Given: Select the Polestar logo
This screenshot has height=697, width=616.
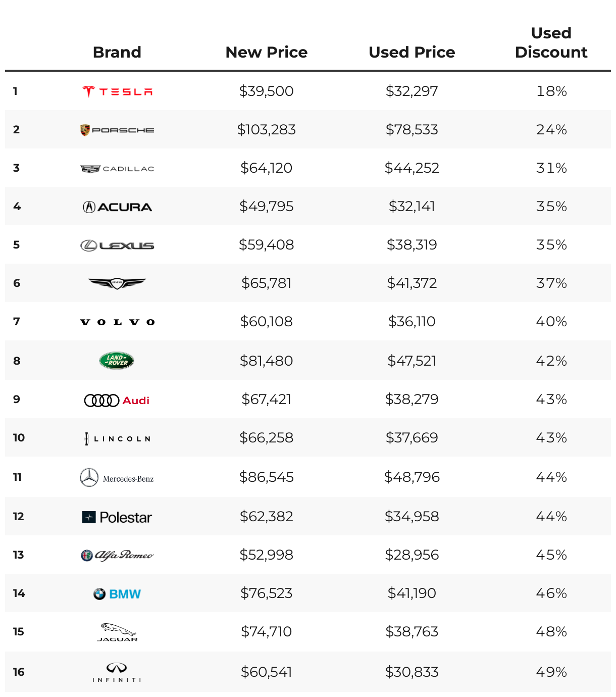Looking at the screenshot, I should [117, 517].
